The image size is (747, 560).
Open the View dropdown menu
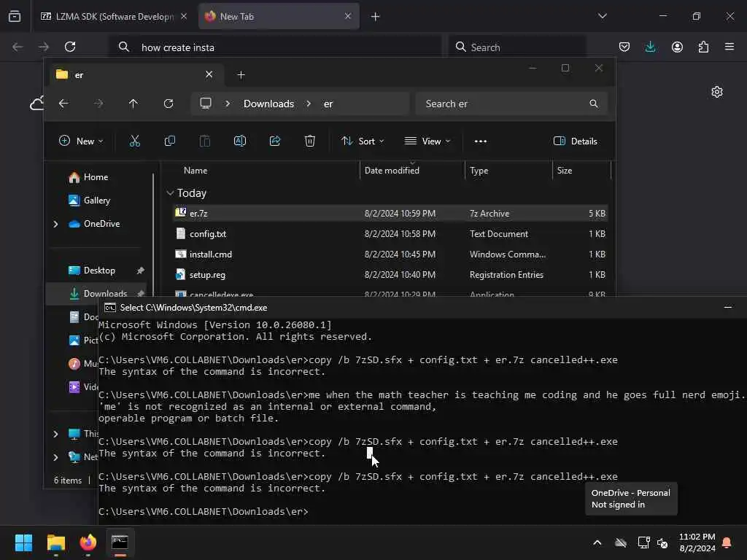pyautogui.click(x=427, y=141)
